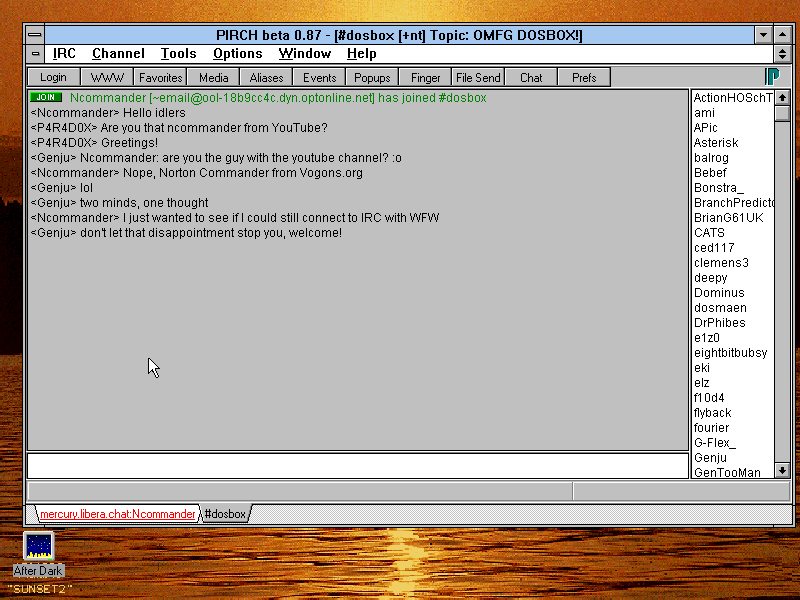Click nick list scrollbar up arrow
This screenshot has width=800, height=600.
pos(782,97)
